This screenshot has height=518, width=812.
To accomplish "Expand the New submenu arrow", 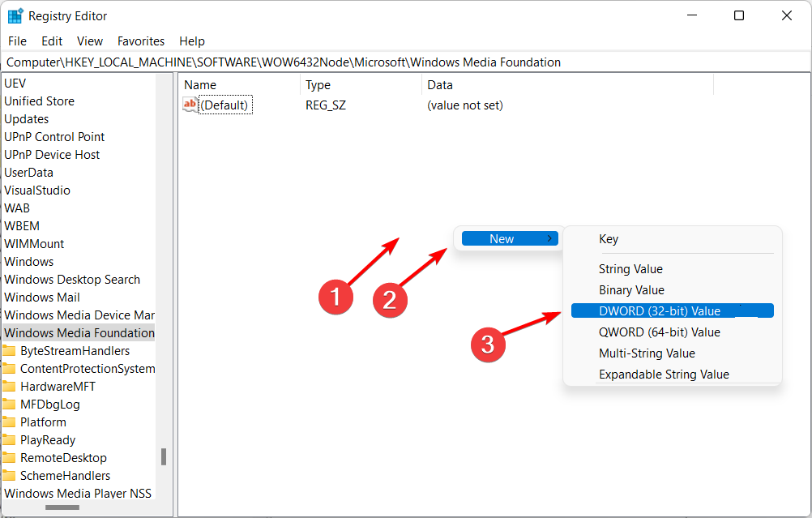I will [x=549, y=239].
